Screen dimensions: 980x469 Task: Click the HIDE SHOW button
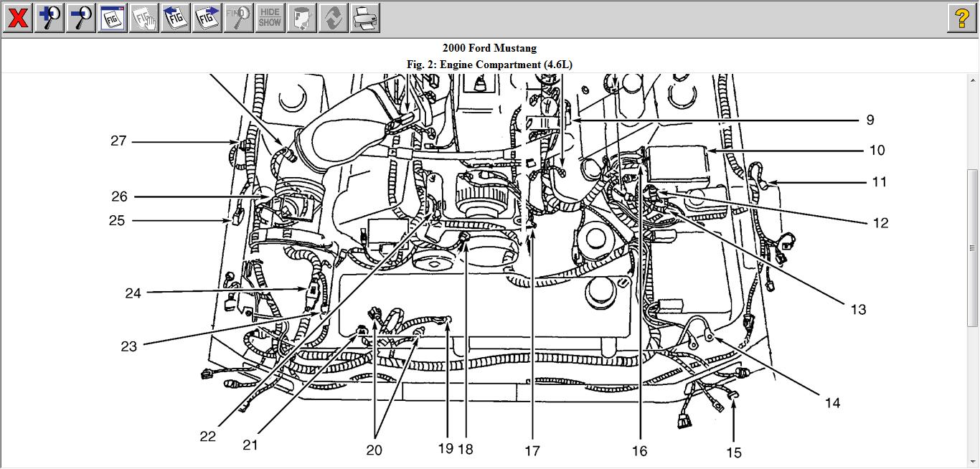(270, 18)
